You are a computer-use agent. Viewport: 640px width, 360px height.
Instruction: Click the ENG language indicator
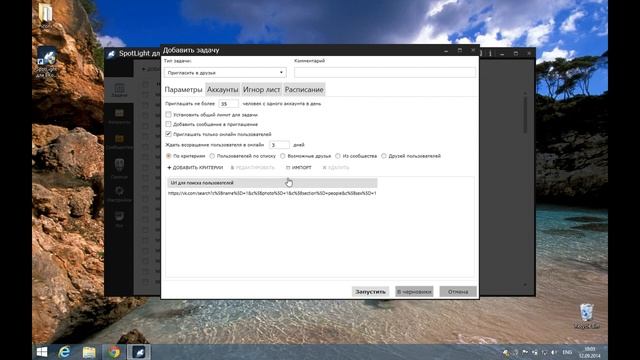point(567,352)
